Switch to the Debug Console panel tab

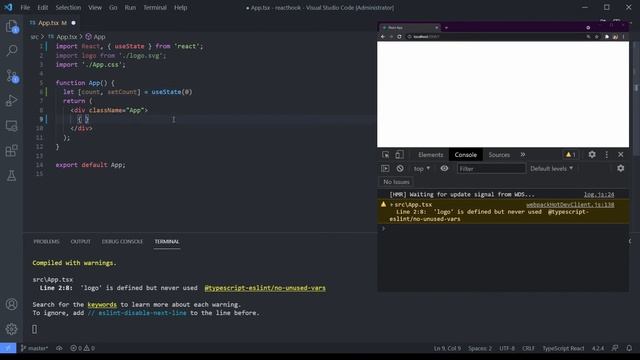pyautogui.click(x=122, y=242)
